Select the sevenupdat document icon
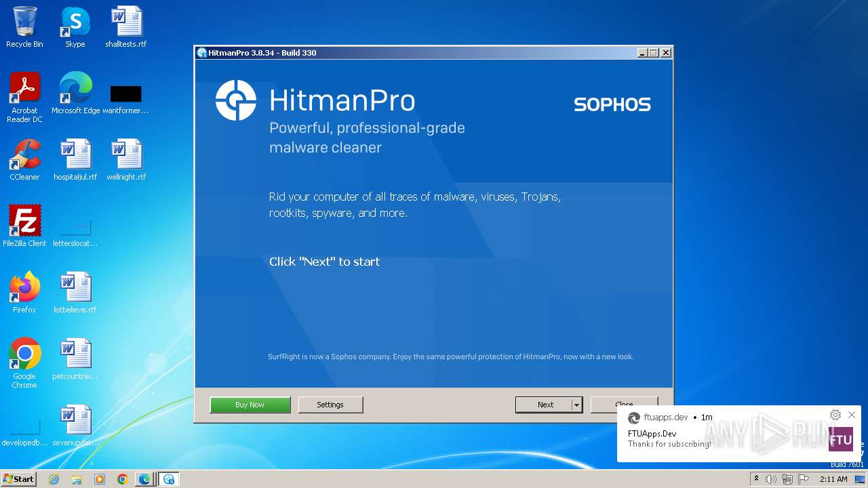 pos(75,426)
